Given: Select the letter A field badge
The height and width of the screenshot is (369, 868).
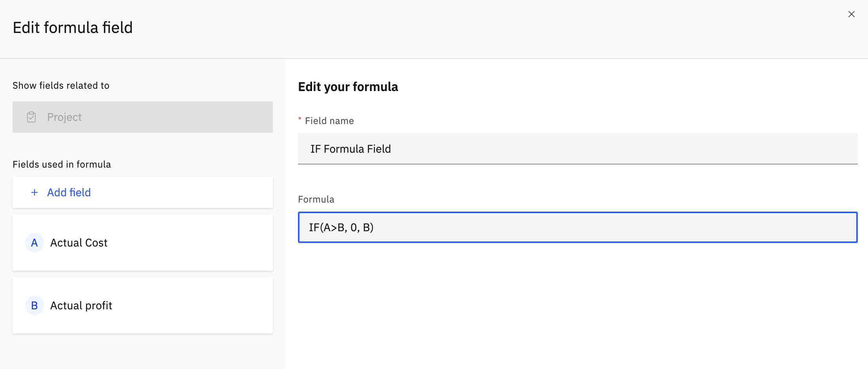Looking at the screenshot, I should point(35,243).
